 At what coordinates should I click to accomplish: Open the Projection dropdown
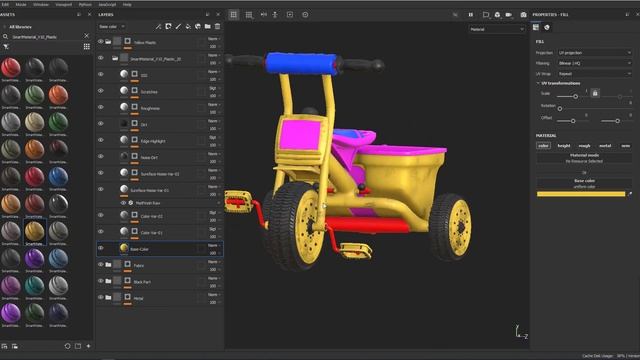click(595, 53)
